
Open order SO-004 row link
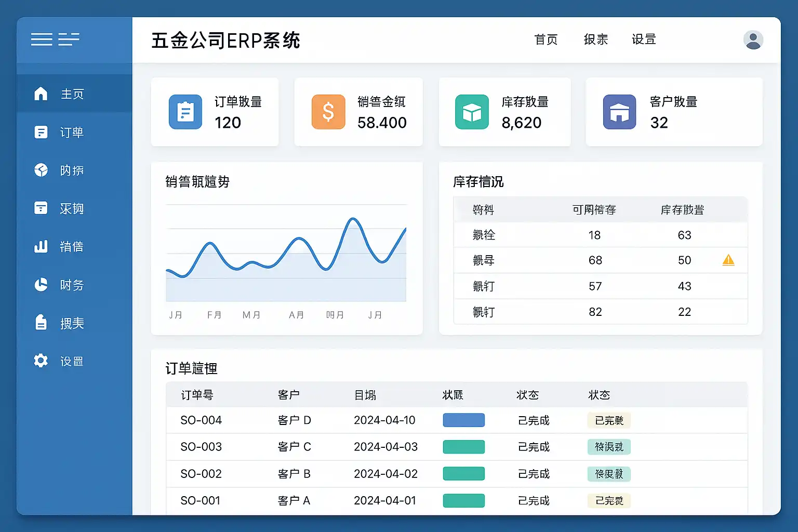pos(201,420)
